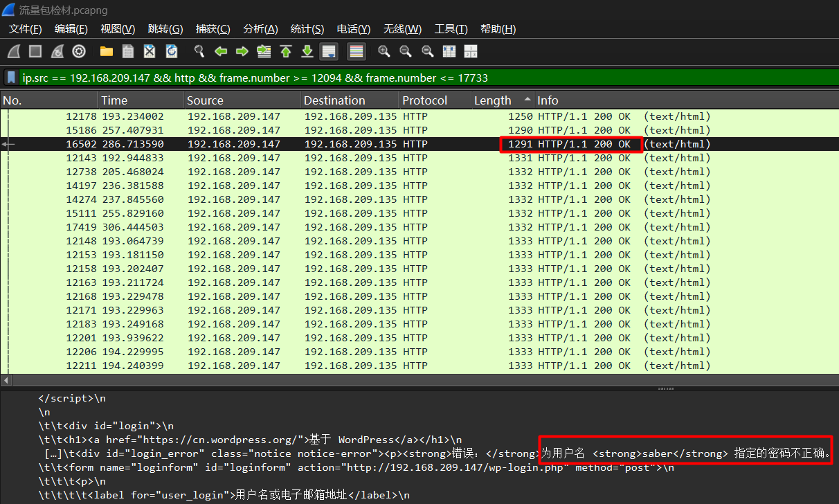Select packet number 12211
The width and height of the screenshot is (839, 504).
(x=419, y=366)
